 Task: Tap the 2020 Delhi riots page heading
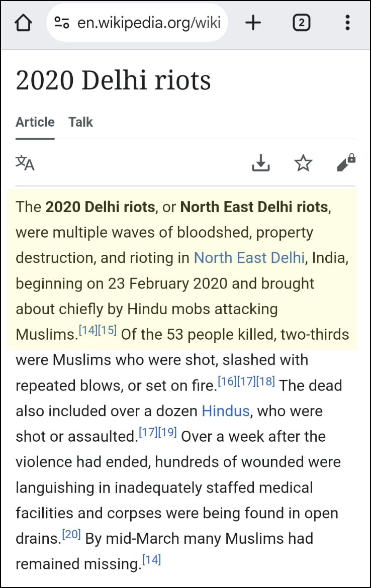(x=113, y=80)
